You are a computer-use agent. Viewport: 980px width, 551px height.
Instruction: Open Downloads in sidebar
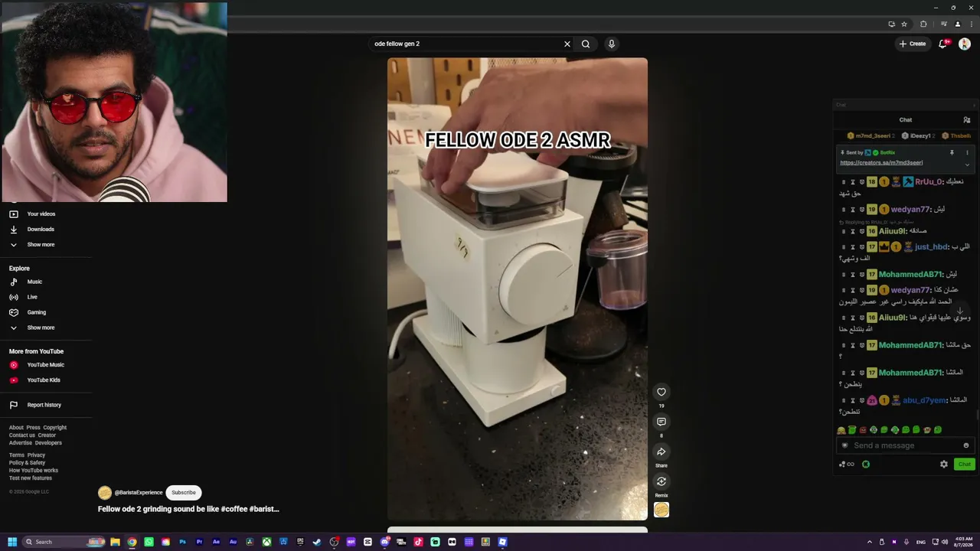41,230
